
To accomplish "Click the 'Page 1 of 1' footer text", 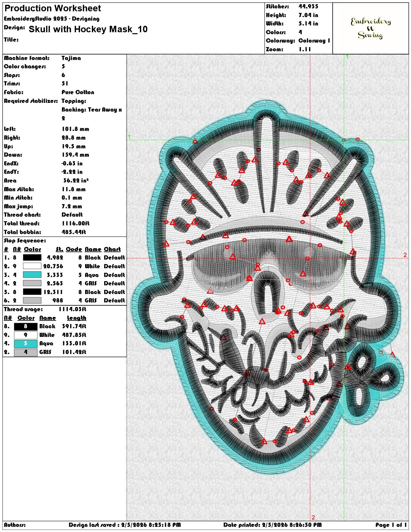I will (x=391, y=525).
